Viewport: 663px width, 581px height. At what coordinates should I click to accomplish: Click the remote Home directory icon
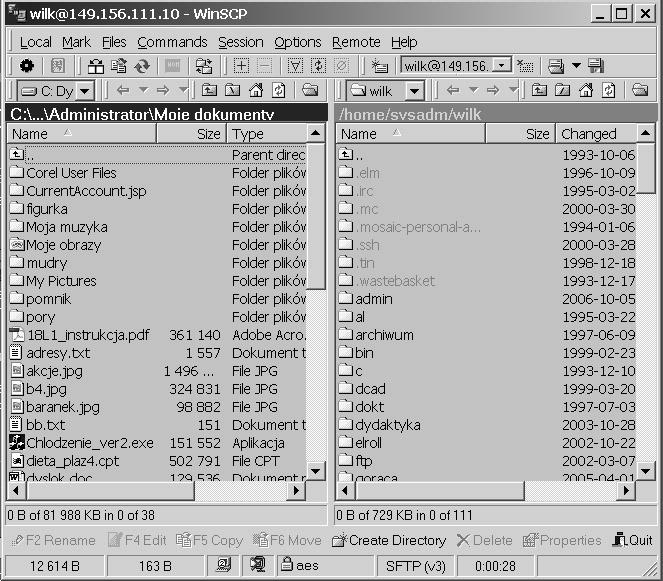[x=585, y=90]
